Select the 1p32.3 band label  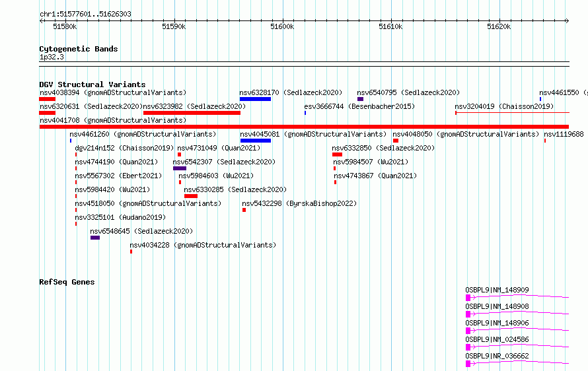pos(52,57)
